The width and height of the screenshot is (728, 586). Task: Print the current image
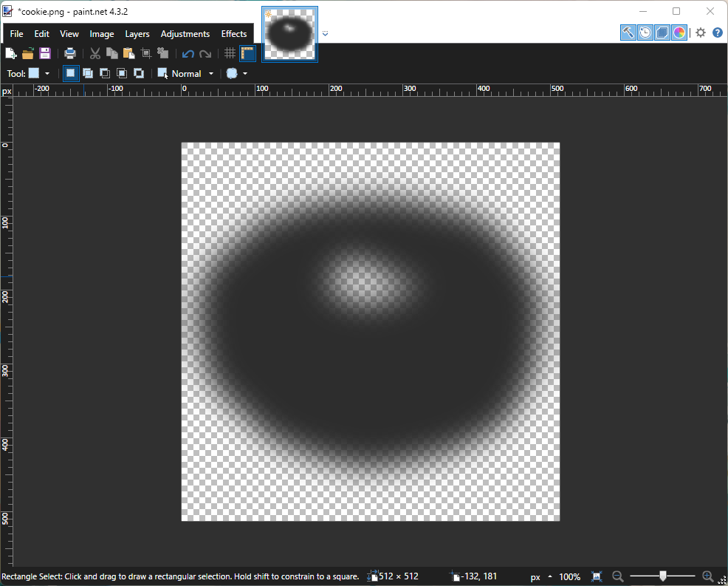(70, 53)
